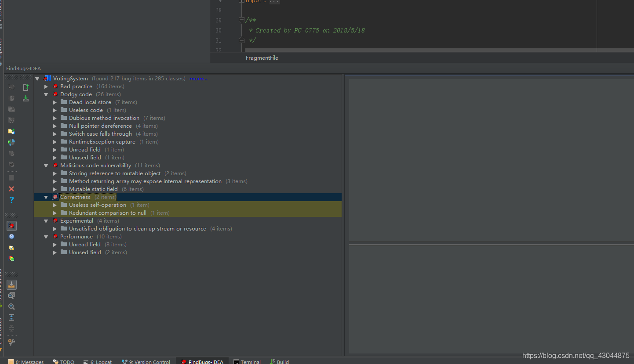Click the bug icon beside Bad practice
The image size is (634, 364).
pos(55,86)
